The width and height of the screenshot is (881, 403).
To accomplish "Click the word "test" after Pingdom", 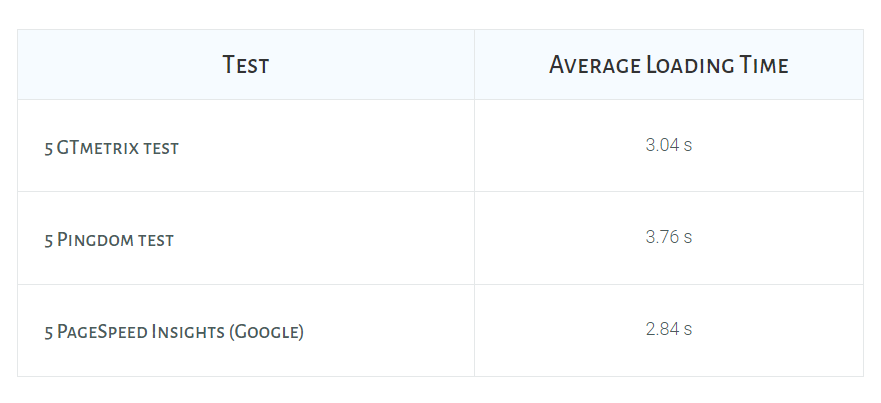I will pyautogui.click(x=156, y=241).
